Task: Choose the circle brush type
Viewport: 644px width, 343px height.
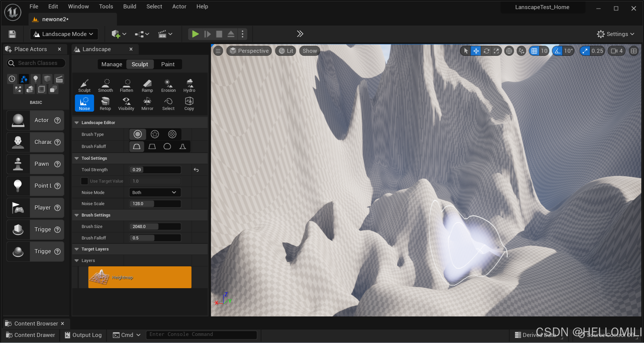Action: (138, 135)
